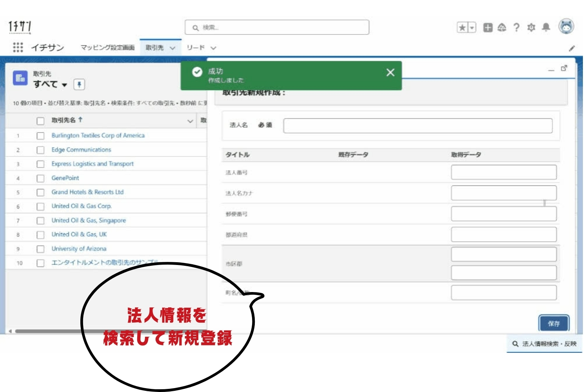The height and width of the screenshot is (392, 588).
Task: Click the 取得データ column header
Action: tap(466, 155)
